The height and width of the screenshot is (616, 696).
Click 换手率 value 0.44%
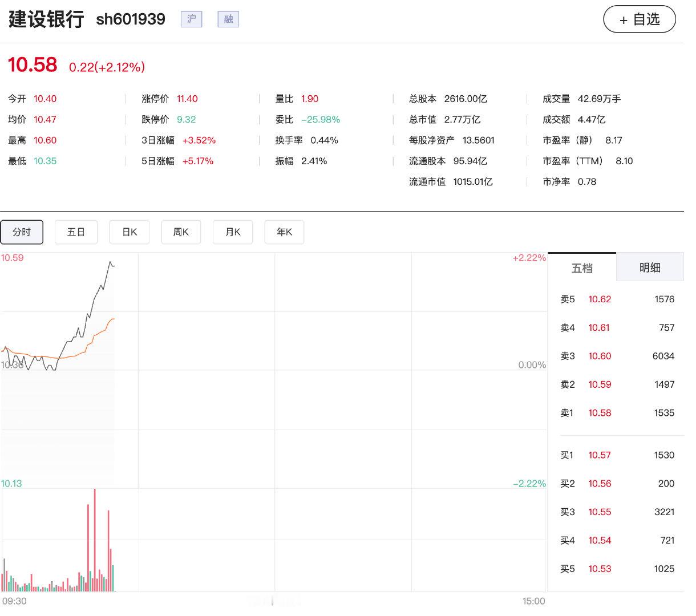click(324, 140)
